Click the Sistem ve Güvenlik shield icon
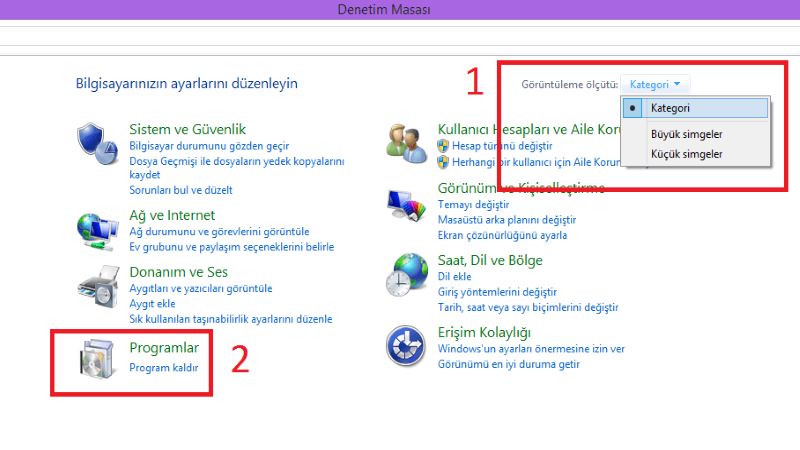This screenshot has width=800, height=450. coord(97,143)
